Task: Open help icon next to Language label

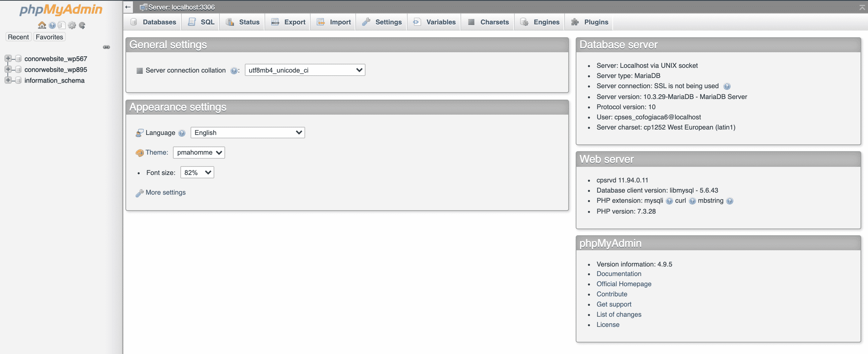Action: [x=182, y=133]
